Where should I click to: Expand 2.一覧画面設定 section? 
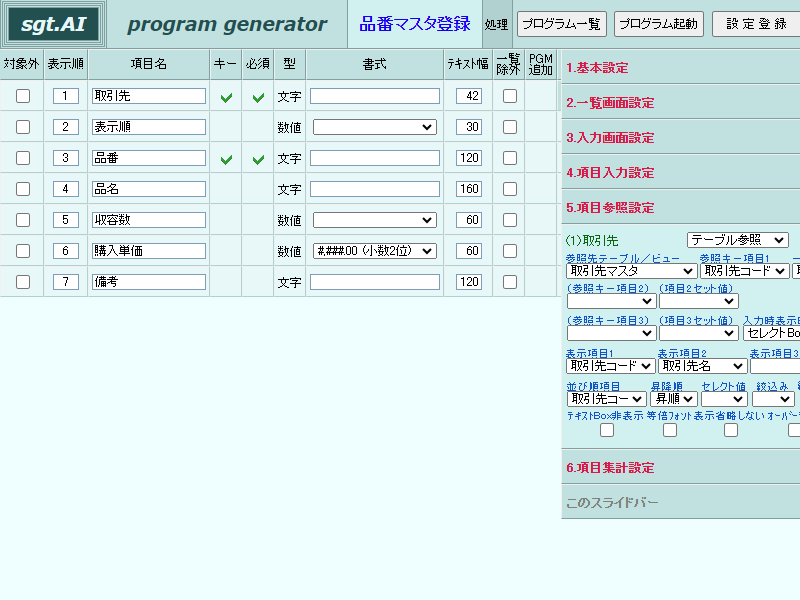point(681,103)
